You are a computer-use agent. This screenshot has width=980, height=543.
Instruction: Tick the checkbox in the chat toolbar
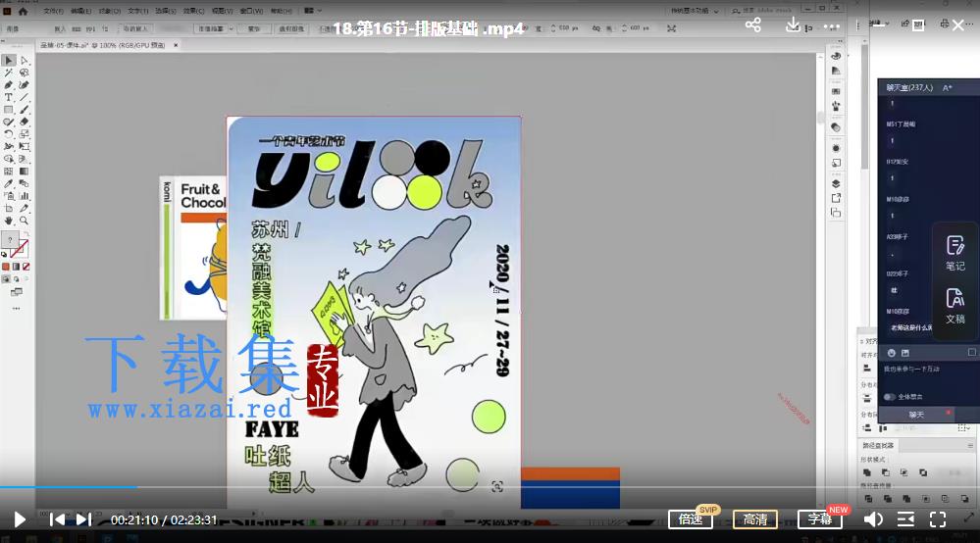tap(972, 353)
